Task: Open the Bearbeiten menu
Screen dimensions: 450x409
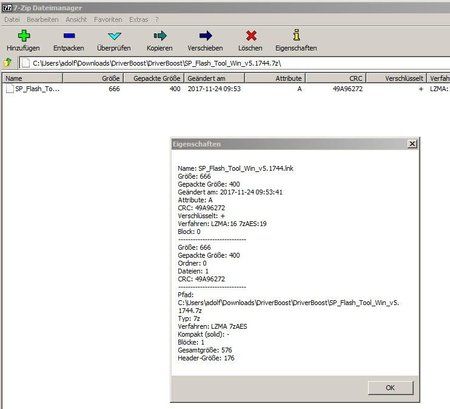Action: [x=43, y=20]
